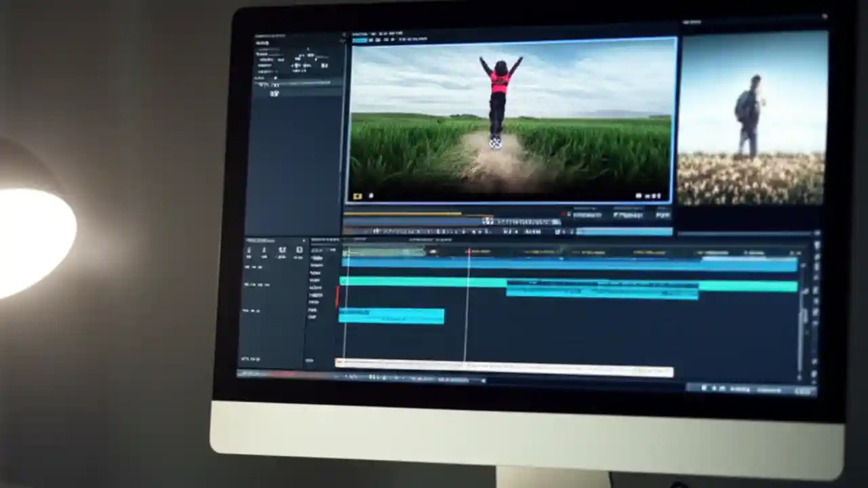This screenshot has width=868, height=488.
Task: Open settings via the wrench icon on the monitor
Action: click(x=654, y=195)
